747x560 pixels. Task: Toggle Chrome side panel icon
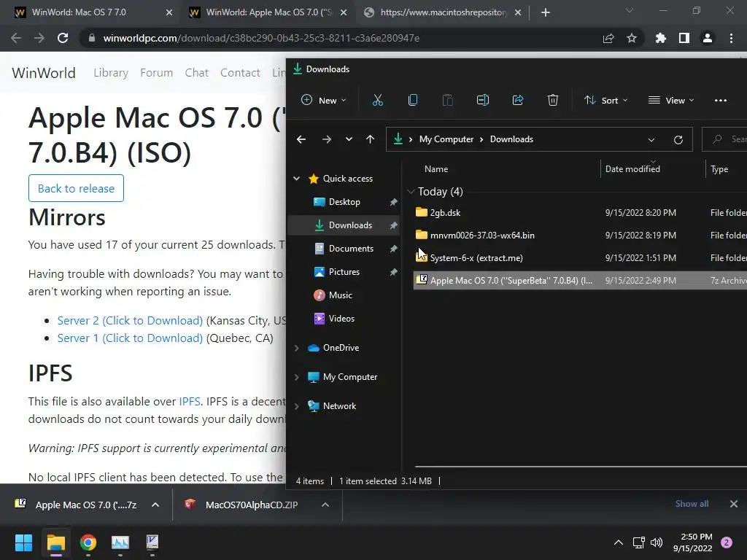684,38
